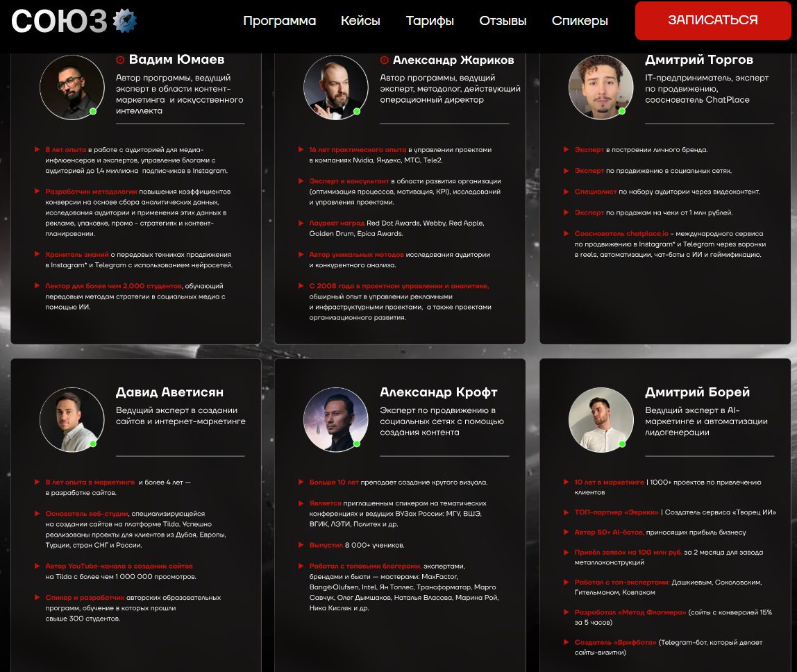Click the green status dot on Дмитрий Торгов's photo
Image resolution: width=797 pixels, height=672 pixels.
(x=621, y=111)
